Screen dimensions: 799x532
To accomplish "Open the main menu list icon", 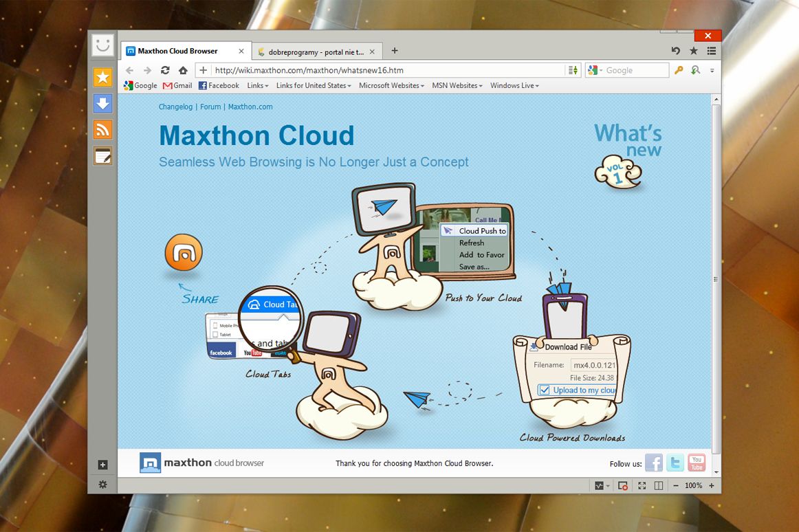I will pyautogui.click(x=712, y=50).
